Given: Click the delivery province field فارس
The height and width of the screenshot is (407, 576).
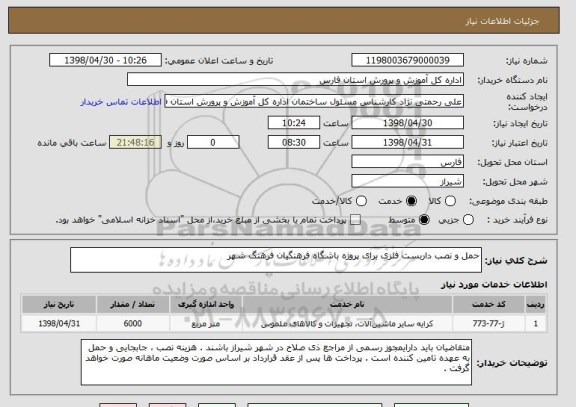Looking at the screenshot, I should point(407,162).
